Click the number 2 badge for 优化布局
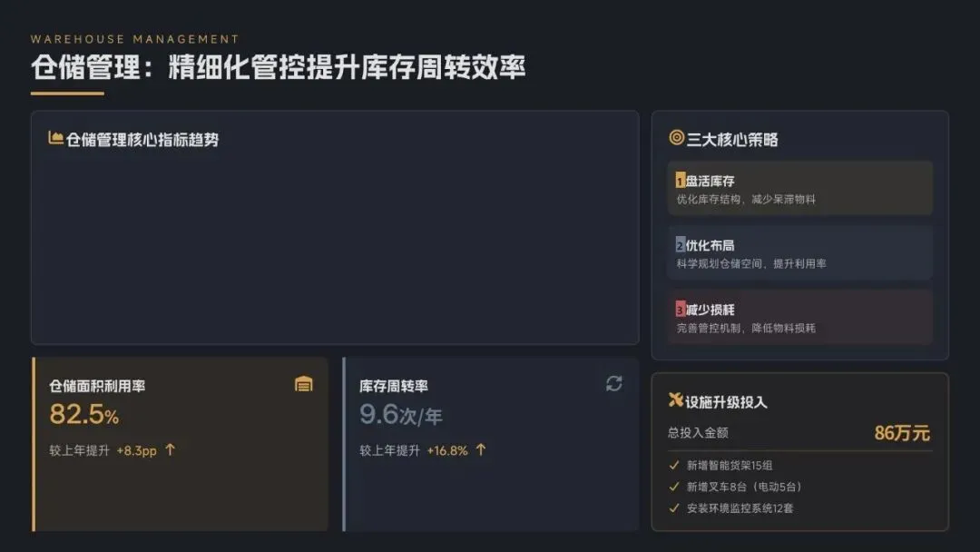The width and height of the screenshot is (980, 552). click(681, 245)
